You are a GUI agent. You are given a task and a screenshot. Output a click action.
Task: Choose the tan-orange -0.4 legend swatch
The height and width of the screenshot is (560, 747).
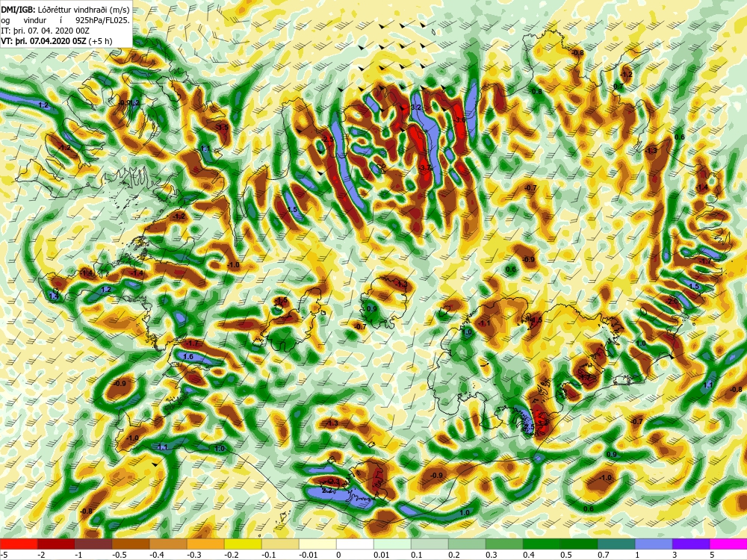point(168,544)
